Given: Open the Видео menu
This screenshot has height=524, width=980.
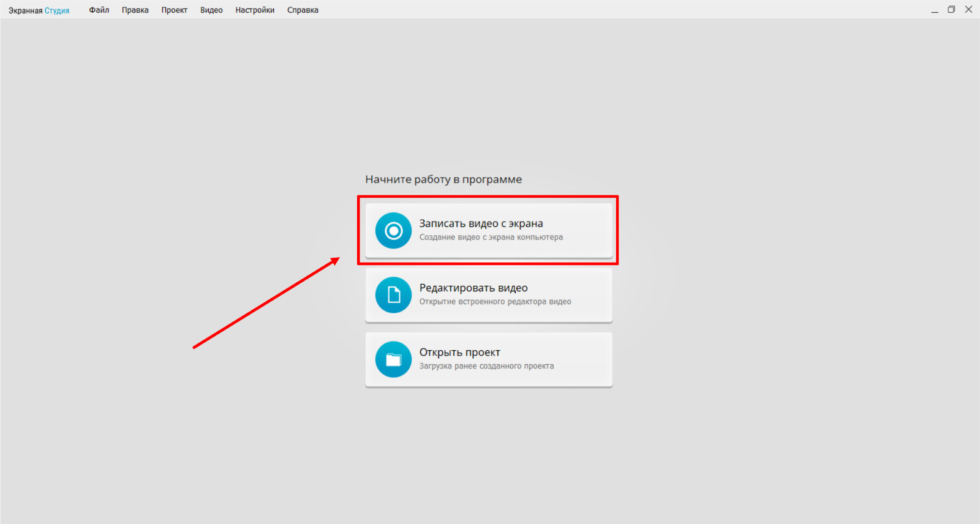Looking at the screenshot, I should (x=211, y=10).
